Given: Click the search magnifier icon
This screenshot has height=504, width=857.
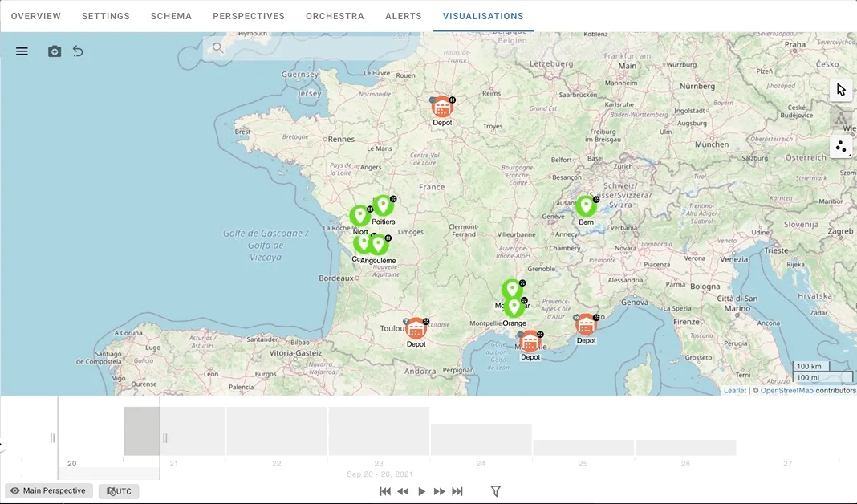Looking at the screenshot, I should click(x=218, y=48).
